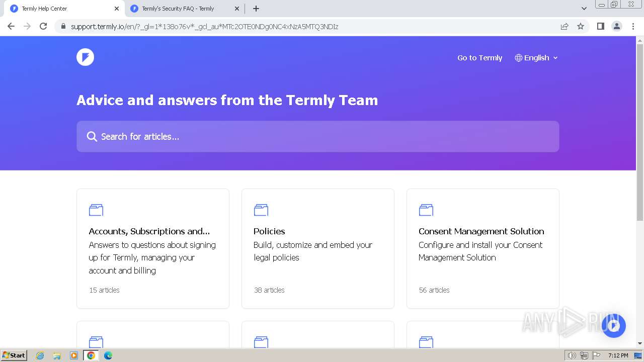Click folder icon on Accounts card

(x=96, y=210)
